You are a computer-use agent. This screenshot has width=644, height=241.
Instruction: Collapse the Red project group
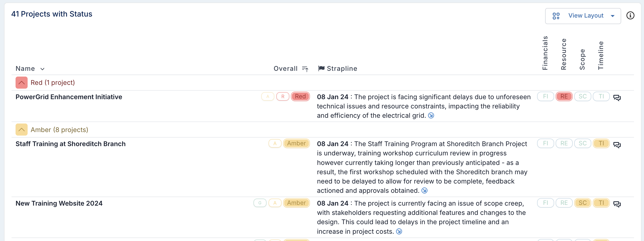(x=22, y=83)
